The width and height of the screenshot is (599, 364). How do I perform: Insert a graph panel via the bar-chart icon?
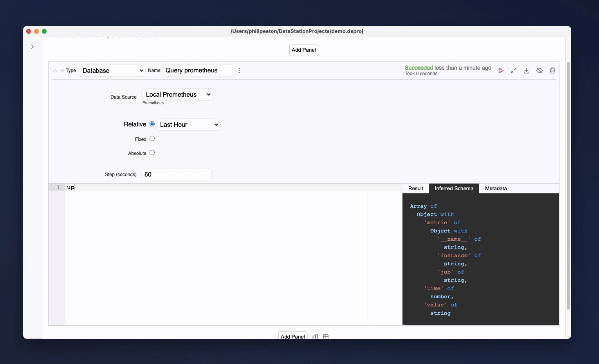coord(315,337)
